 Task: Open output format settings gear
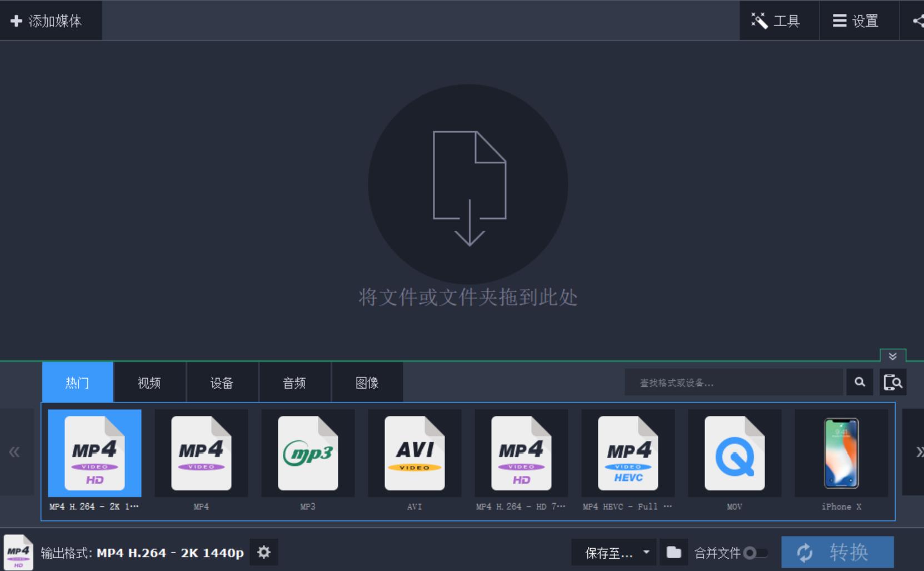click(x=264, y=552)
